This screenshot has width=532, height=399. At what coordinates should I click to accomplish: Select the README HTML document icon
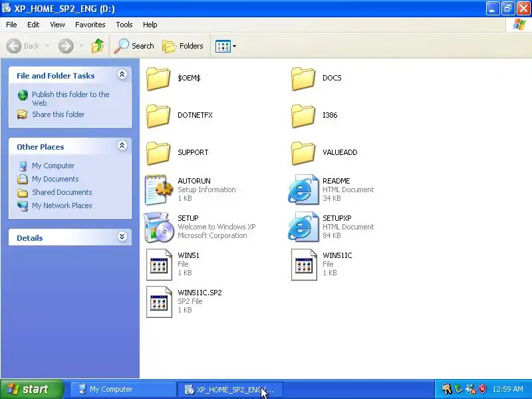click(303, 190)
